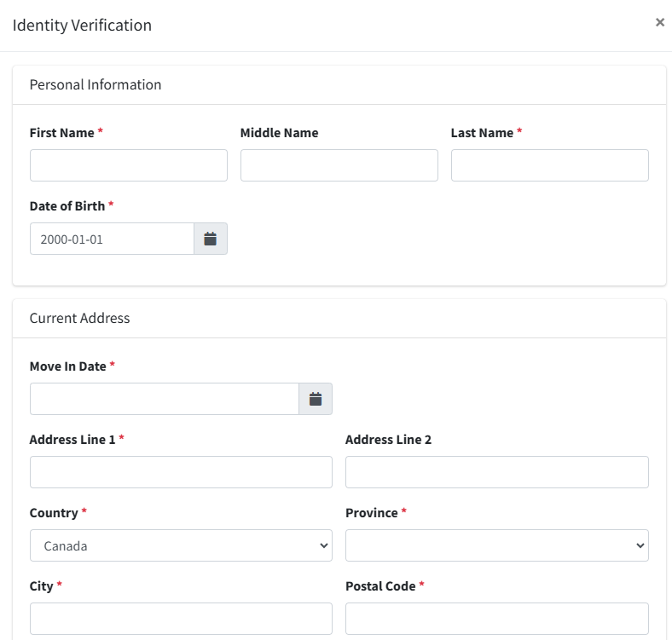Expand the empty Province dropdown

tap(497, 545)
